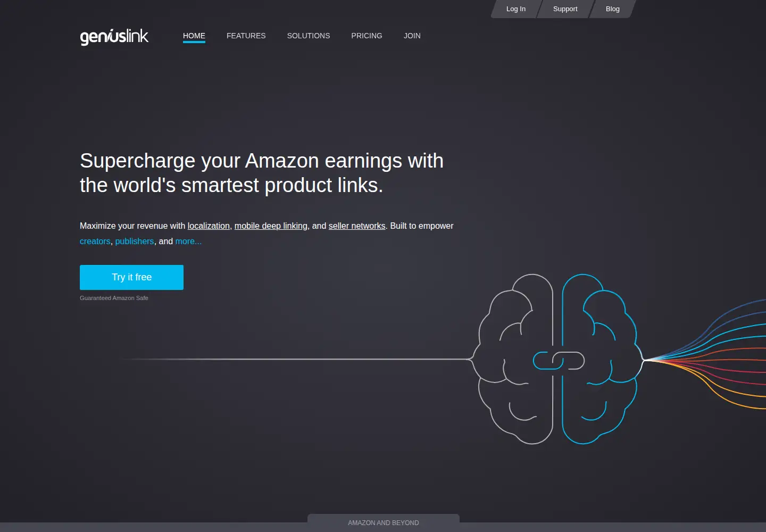Click the more... link
Screen dimensions: 766x532
[188, 241]
